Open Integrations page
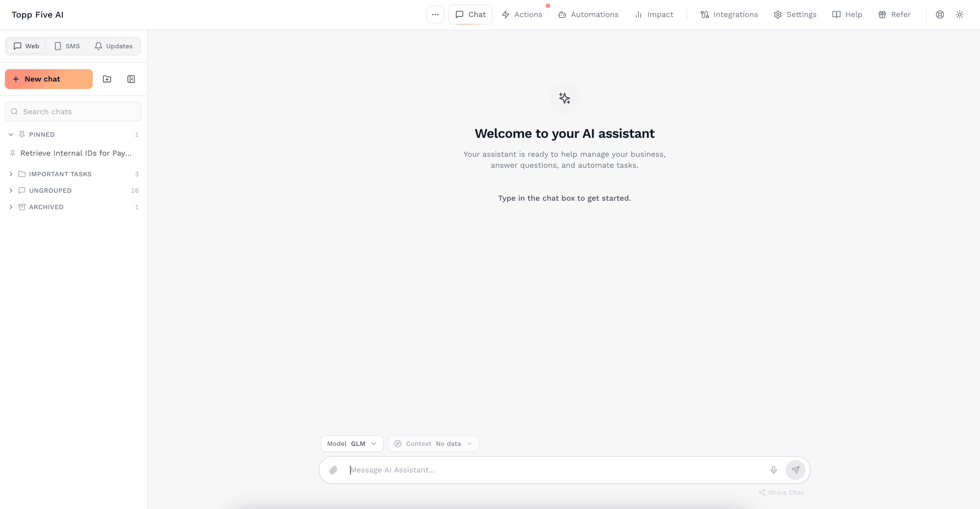 [x=729, y=15]
